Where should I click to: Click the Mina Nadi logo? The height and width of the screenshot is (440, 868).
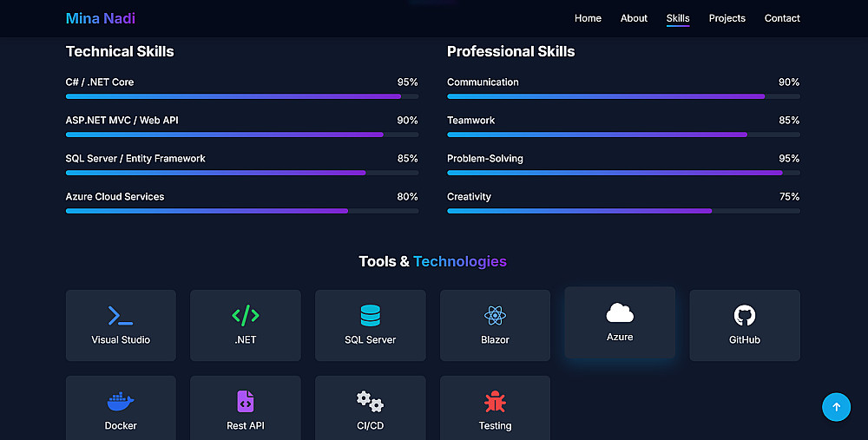pyautogui.click(x=100, y=18)
